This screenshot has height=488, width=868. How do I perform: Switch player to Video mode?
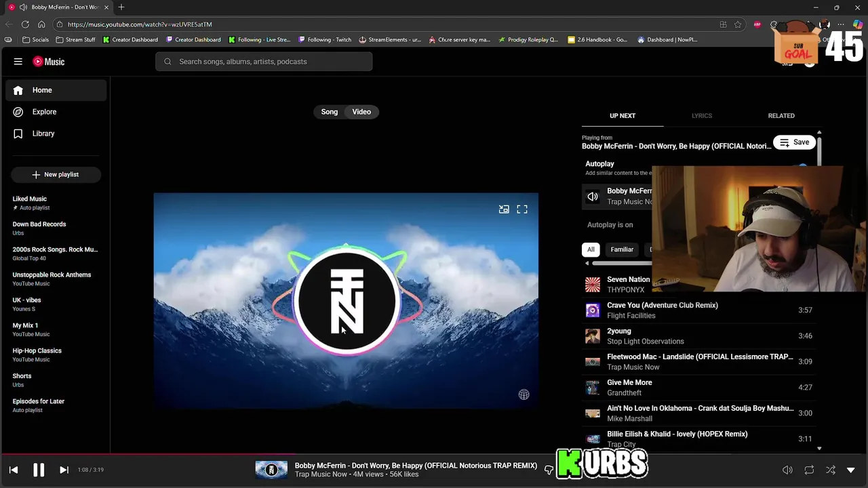click(x=361, y=112)
